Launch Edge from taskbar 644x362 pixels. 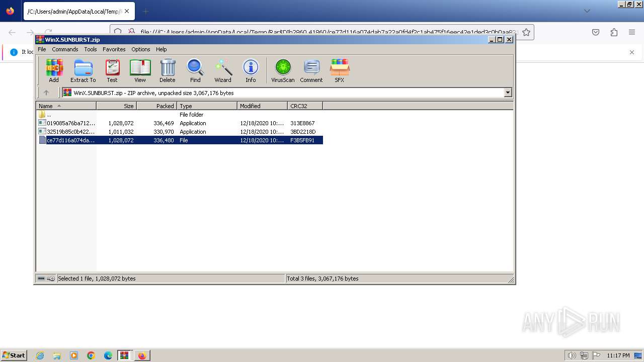point(108,355)
